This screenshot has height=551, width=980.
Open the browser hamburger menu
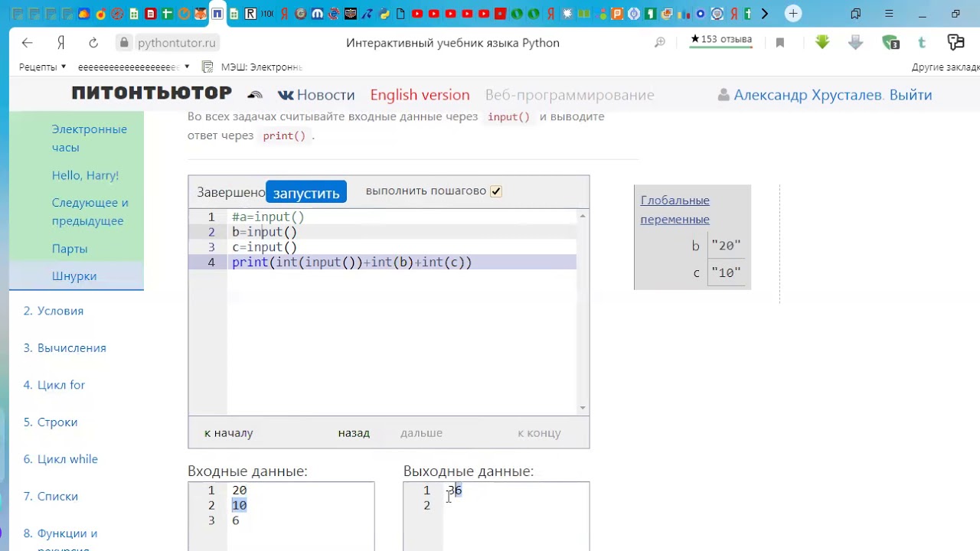pyautogui.click(x=889, y=14)
